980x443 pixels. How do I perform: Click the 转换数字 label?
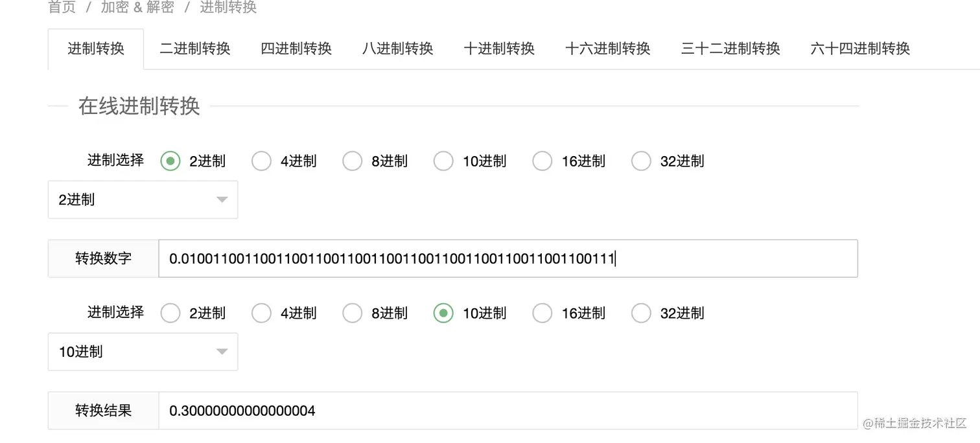point(104,258)
